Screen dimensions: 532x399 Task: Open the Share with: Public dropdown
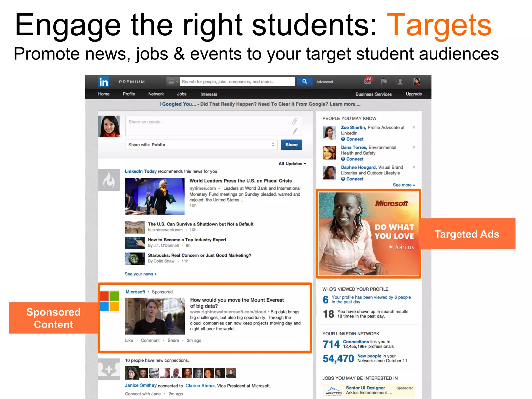(201, 145)
